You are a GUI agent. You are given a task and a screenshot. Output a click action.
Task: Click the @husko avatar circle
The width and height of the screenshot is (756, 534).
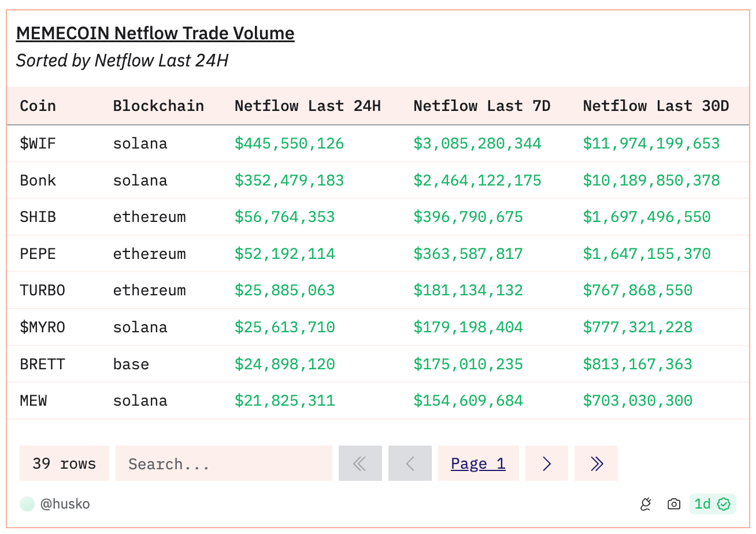[x=27, y=504]
